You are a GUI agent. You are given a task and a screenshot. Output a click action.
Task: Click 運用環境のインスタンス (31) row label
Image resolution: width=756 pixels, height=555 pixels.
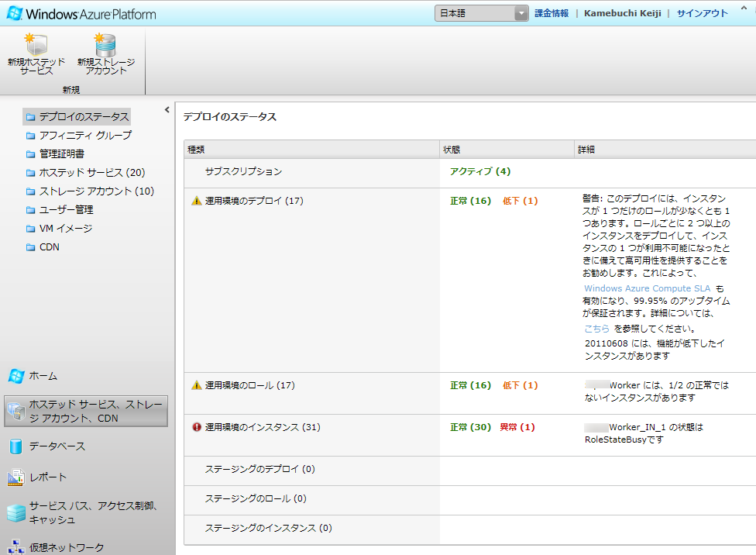pyautogui.click(x=263, y=427)
